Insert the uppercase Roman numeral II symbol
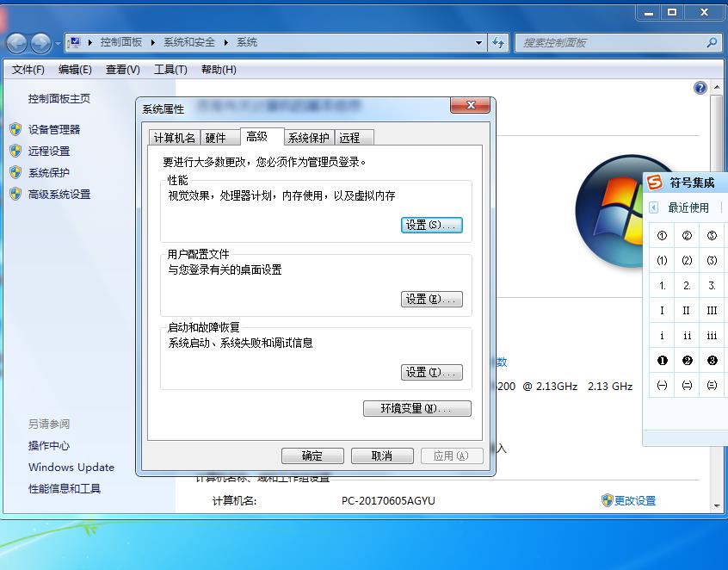The width and height of the screenshot is (728, 570). pos(688,310)
